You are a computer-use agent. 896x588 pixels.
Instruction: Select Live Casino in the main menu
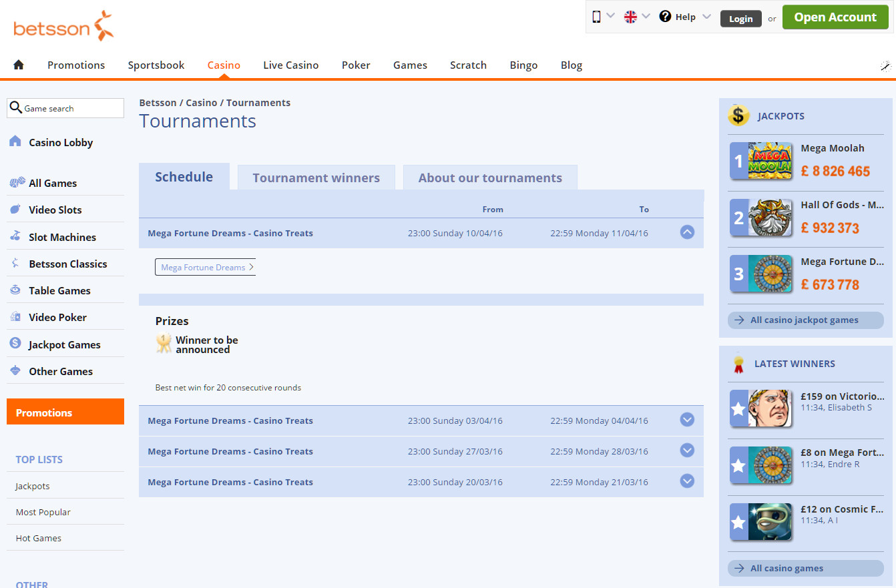290,65
